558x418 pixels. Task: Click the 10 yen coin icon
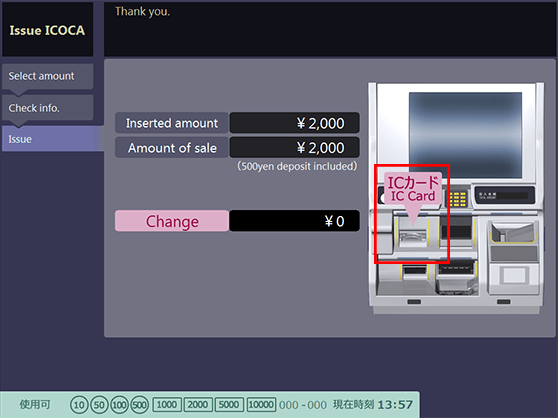pyautogui.click(x=79, y=405)
